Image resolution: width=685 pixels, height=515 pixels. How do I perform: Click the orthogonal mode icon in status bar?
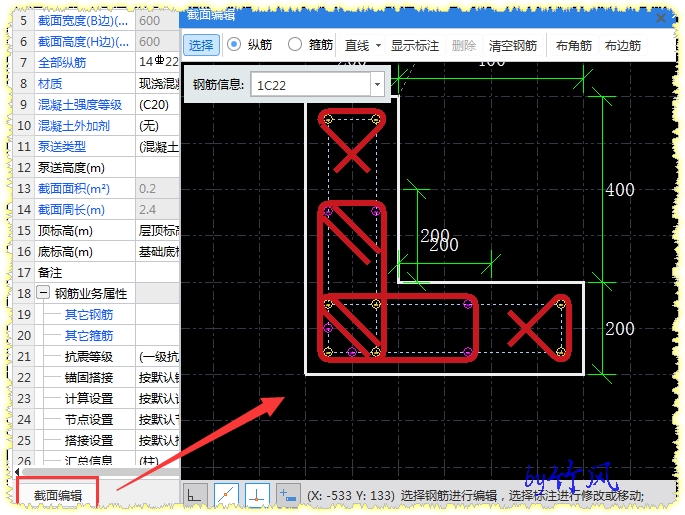pyautogui.click(x=195, y=495)
